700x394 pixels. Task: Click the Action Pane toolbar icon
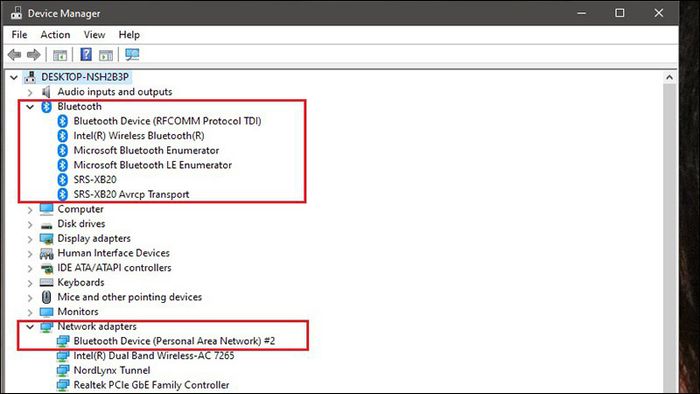[x=106, y=55]
